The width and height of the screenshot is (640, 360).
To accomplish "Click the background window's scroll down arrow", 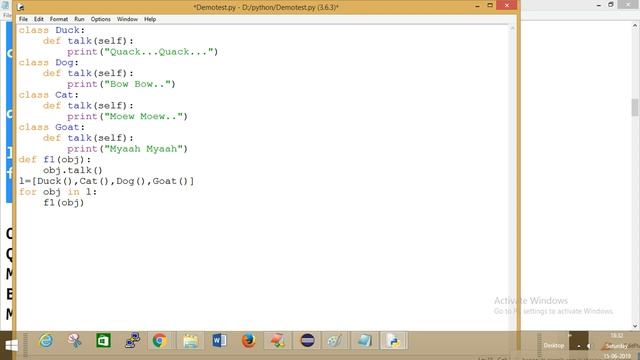I will point(635,326).
